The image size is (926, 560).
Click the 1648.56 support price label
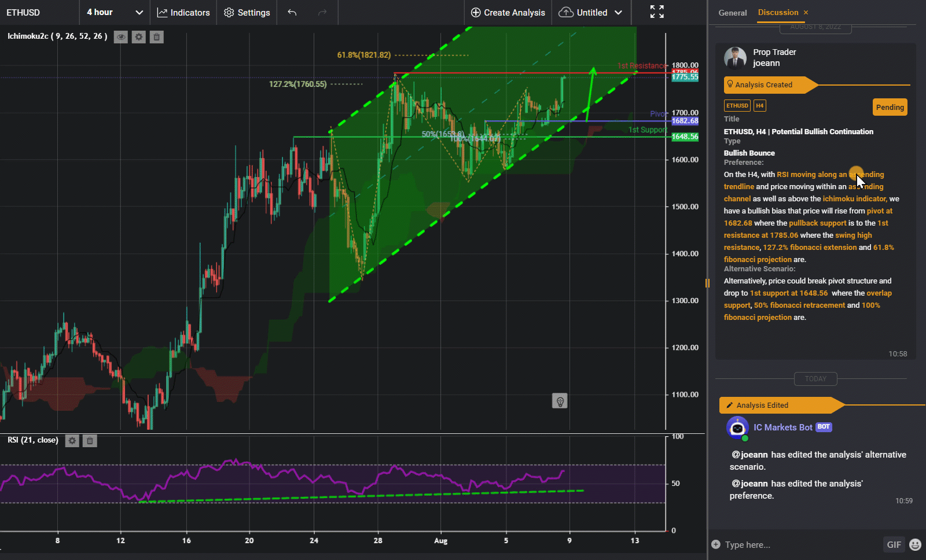click(685, 137)
